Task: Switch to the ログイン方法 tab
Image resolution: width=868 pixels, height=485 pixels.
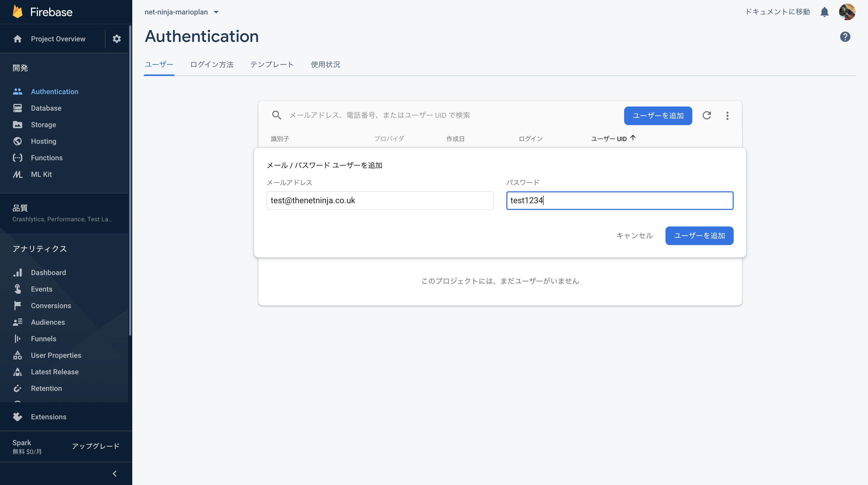Action: point(212,64)
